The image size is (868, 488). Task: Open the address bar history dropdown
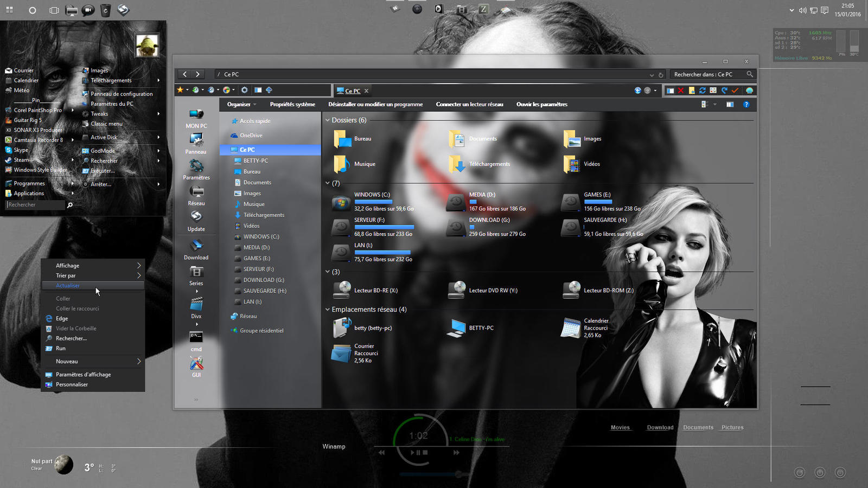652,75
